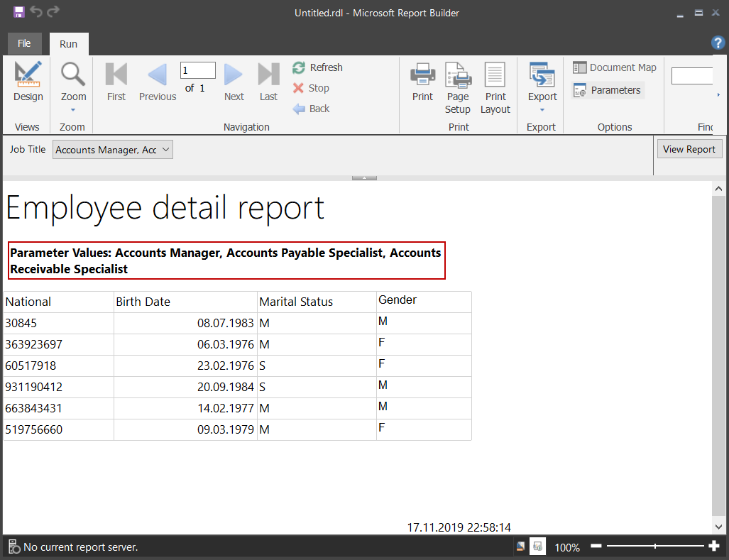The width and height of the screenshot is (729, 560).
Task: Open the File tab
Action: click(x=24, y=43)
